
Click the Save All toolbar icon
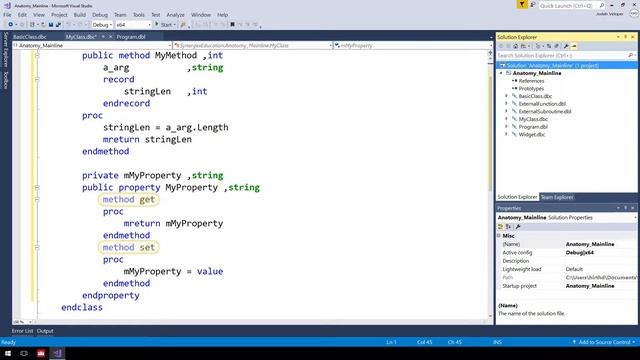(58, 25)
